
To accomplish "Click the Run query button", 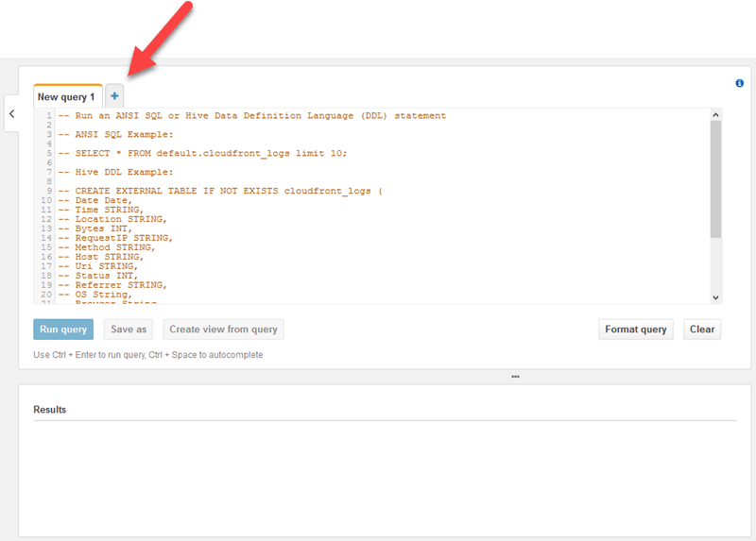I will (63, 330).
